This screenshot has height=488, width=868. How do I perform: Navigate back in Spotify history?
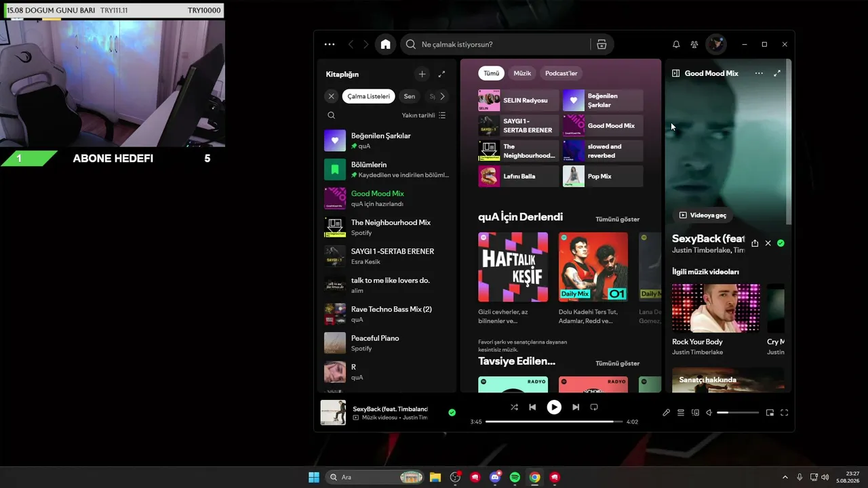pos(351,45)
